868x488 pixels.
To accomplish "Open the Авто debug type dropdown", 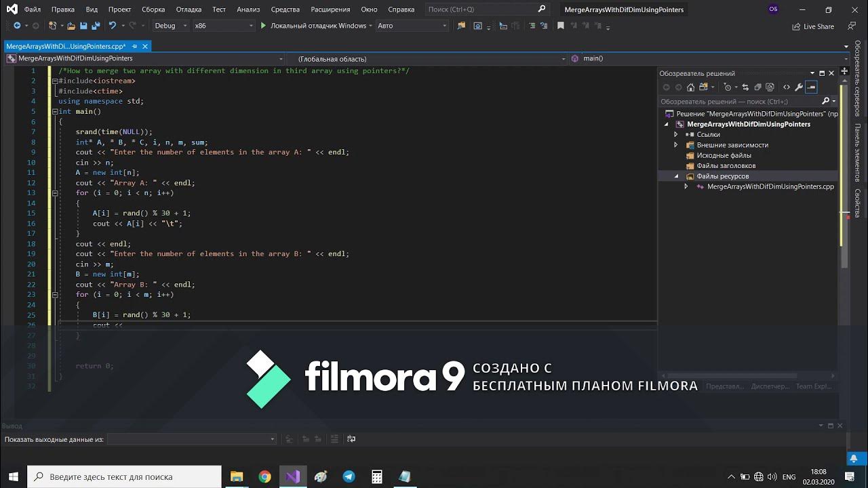I will 412,26.
